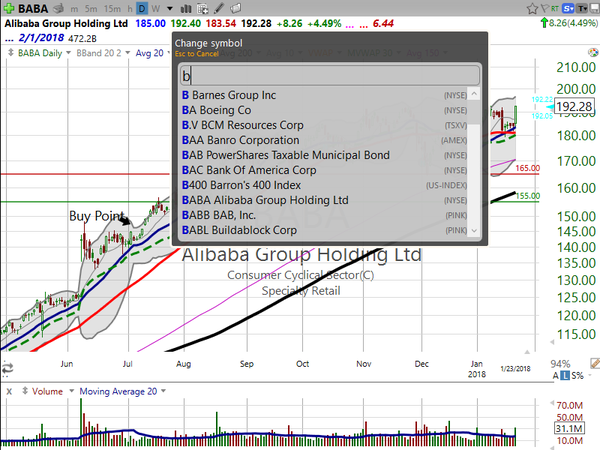Open the more timeframes dropdown arrow

pyautogui.click(x=170, y=8)
